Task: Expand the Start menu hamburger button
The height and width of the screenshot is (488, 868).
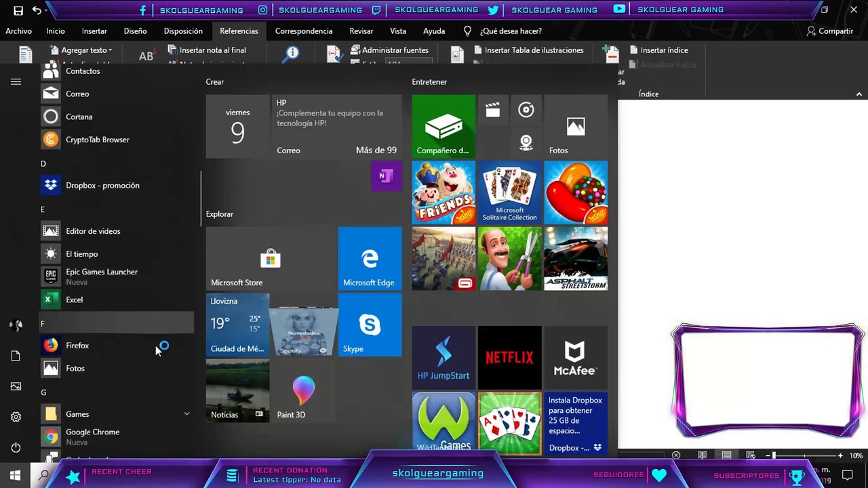Action: coord(16,82)
